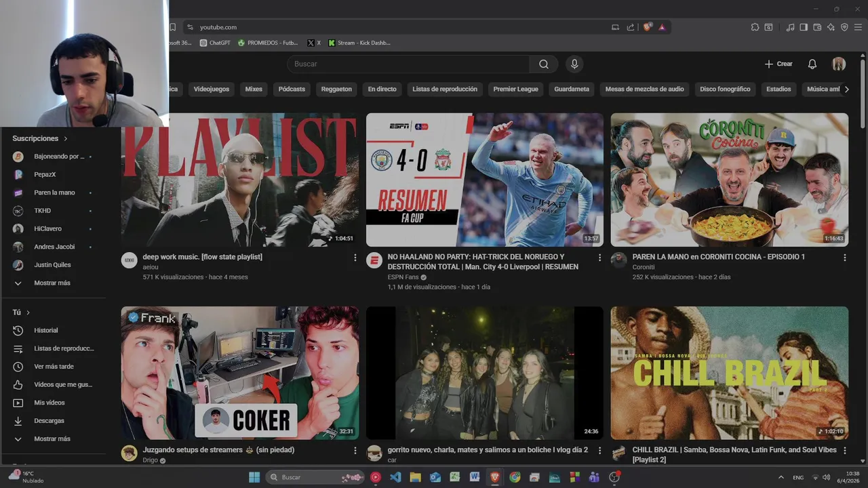Open Justin Quiles subscription channel
Viewport: 868px width, 488px height.
pyautogui.click(x=53, y=265)
